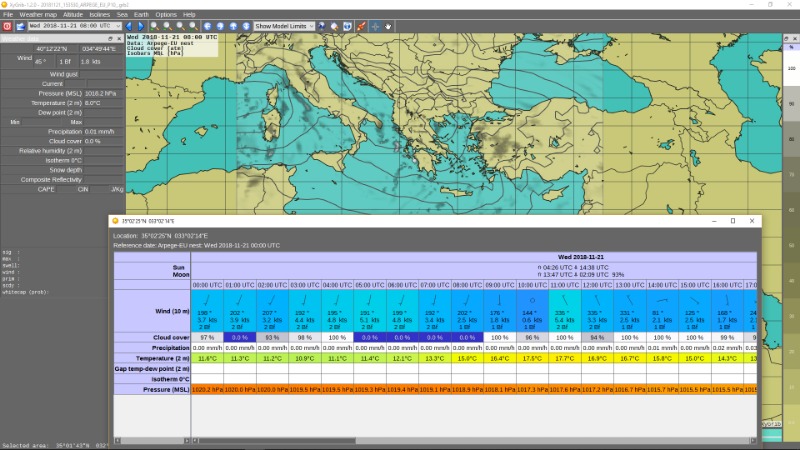Select the 12:00 UTC column header
This screenshot has height=450, width=800.
597,285
